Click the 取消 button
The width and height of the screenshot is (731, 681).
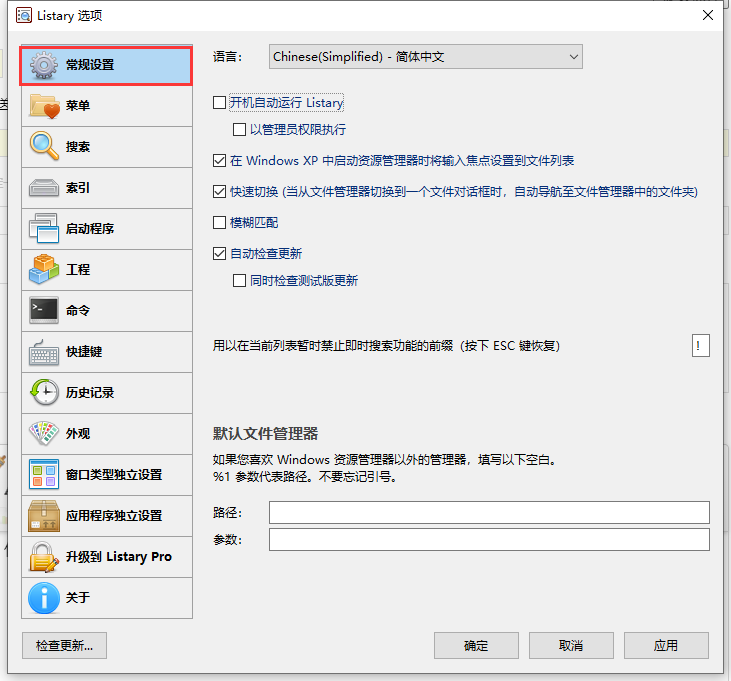point(571,646)
